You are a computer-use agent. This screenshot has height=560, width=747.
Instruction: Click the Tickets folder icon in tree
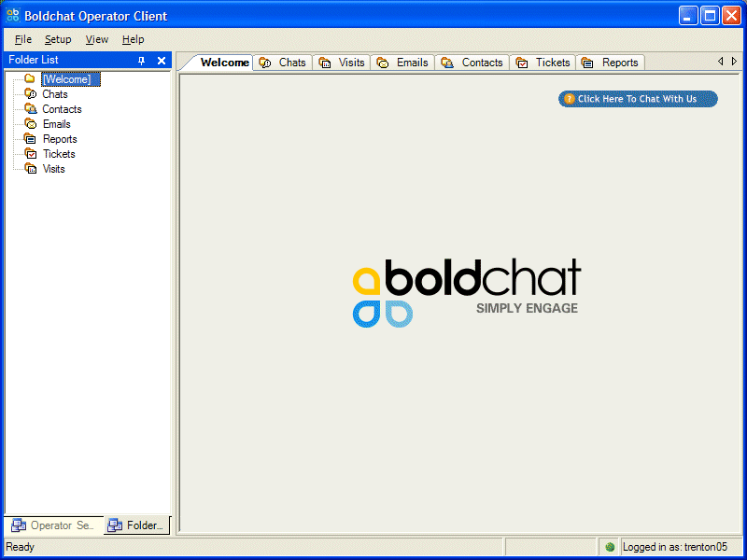(x=31, y=153)
